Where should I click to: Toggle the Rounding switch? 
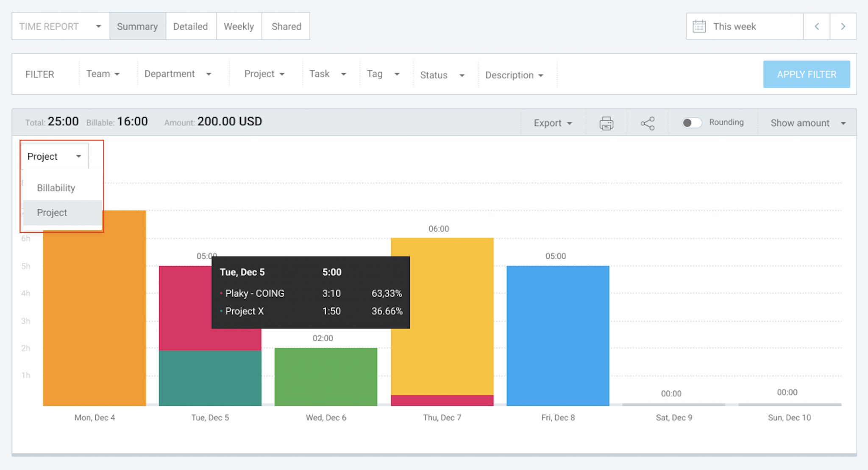691,123
